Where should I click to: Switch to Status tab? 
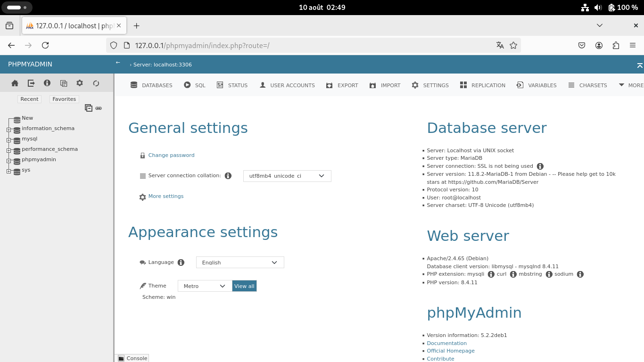(x=232, y=85)
